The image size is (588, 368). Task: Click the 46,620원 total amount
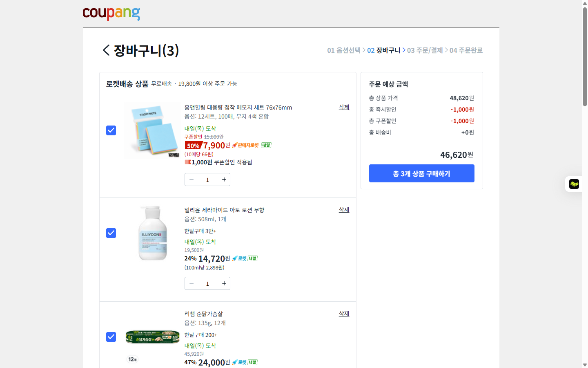click(x=457, y=155)
